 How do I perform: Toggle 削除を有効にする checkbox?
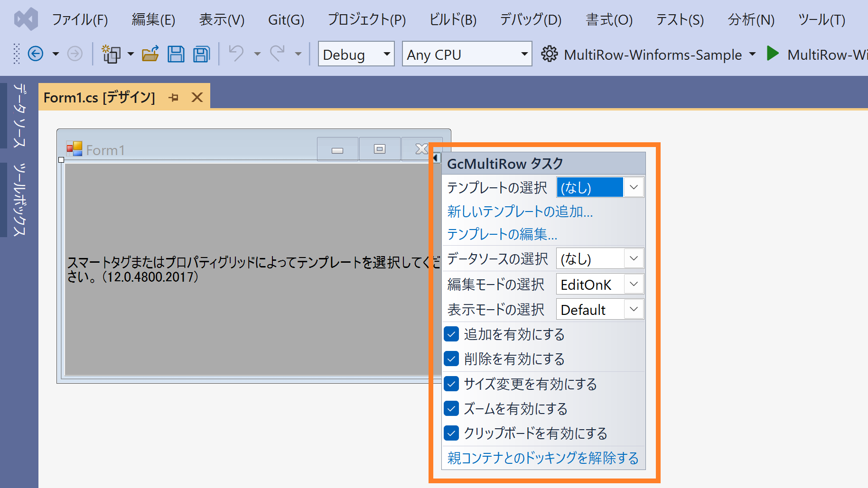451,359
